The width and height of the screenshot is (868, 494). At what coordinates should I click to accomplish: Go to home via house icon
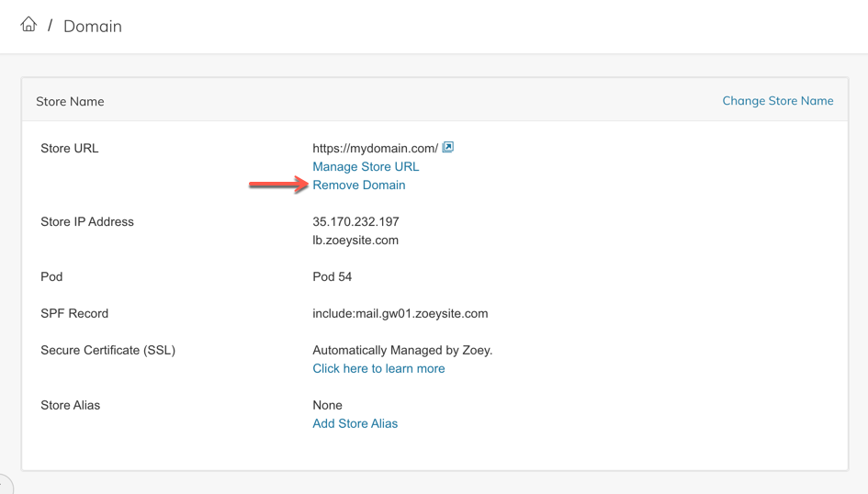28,25
